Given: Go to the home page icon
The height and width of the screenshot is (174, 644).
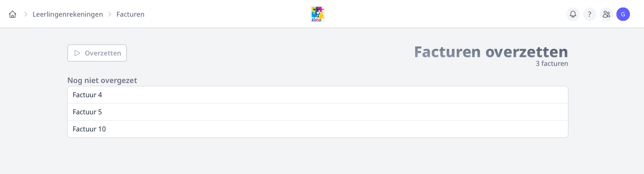Looking at the screenshot, I should point(13,14).
